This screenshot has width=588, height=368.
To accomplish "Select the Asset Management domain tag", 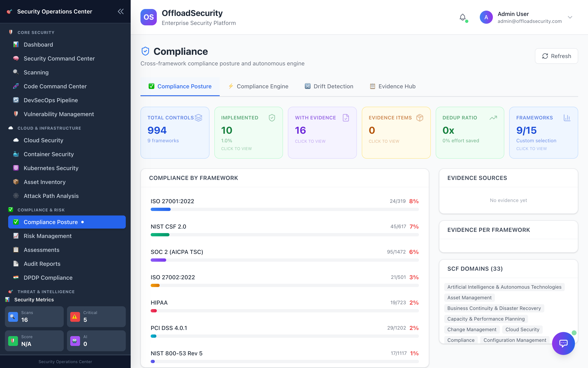I will coord(469,298).
